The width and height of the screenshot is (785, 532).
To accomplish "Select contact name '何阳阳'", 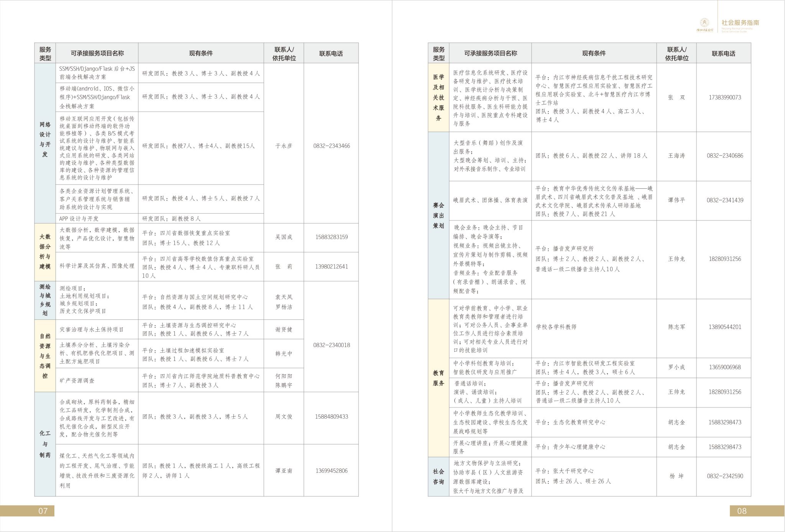I will pyautogui.click(x=284, y=376).
